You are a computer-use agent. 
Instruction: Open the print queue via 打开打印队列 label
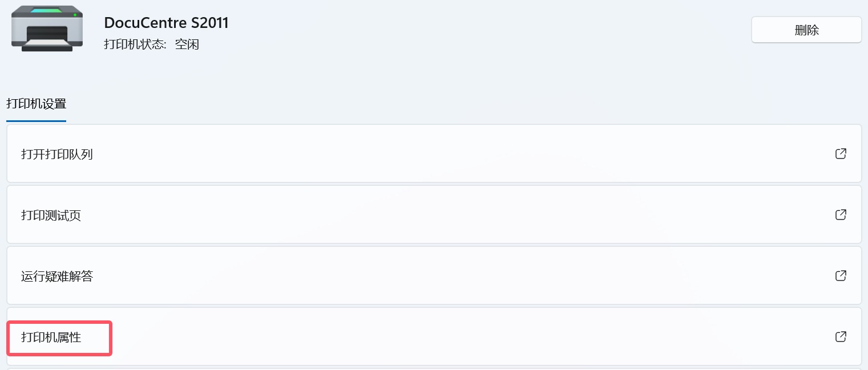pos(57,154)
